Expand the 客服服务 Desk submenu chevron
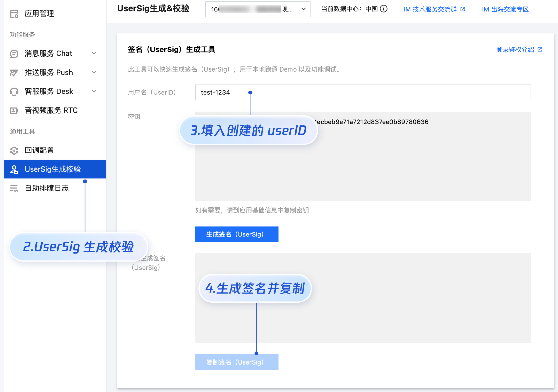Viewport: 558px width, 392px height. pyautogui.click(x=94, y=91)
